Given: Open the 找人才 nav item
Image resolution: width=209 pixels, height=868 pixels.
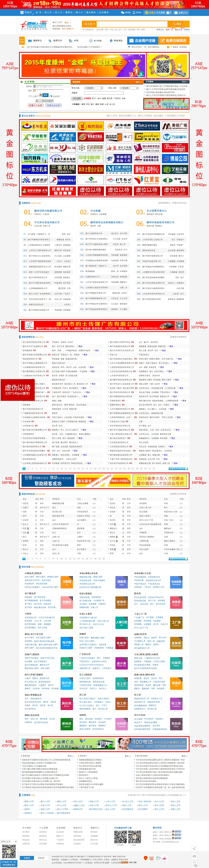Looking at the screenshot, I should 58,13.
